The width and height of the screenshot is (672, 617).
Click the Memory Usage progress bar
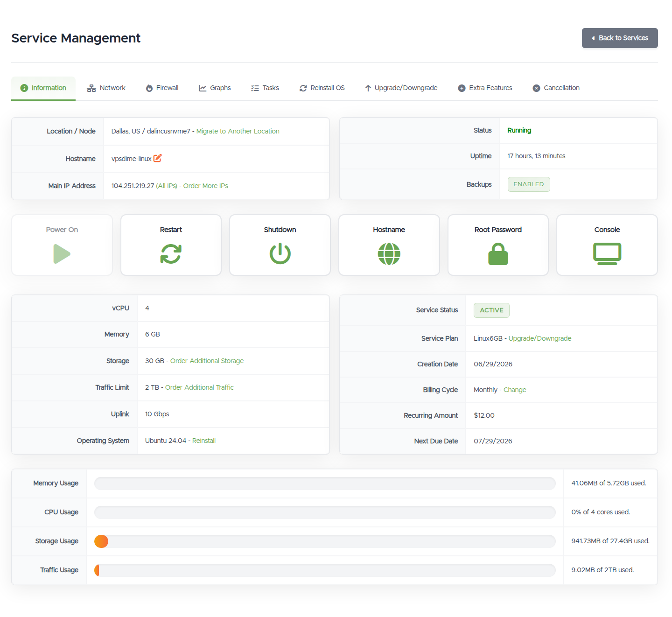325,484
